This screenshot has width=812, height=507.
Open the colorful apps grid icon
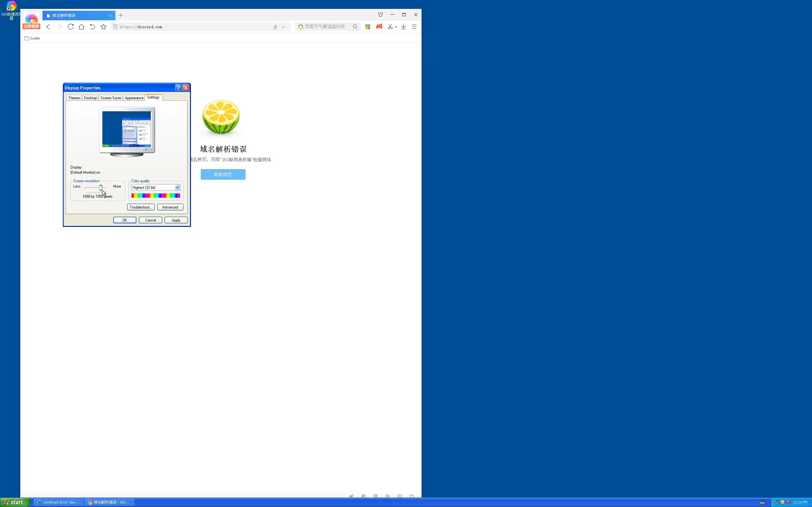coord(368,27)
